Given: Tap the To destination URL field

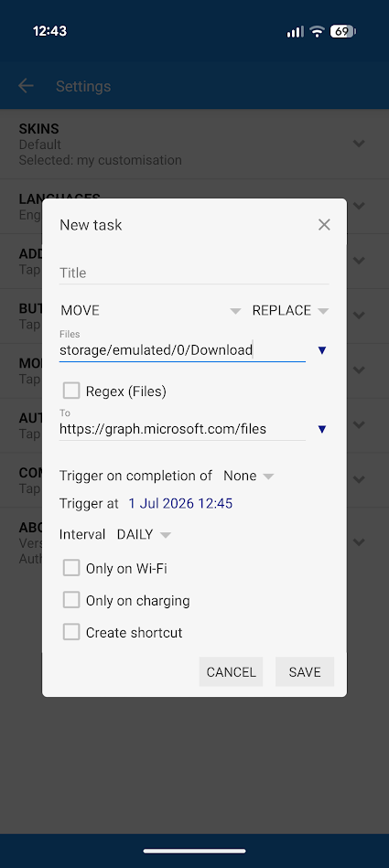Looking at the screenshot, I should [182, 429].
